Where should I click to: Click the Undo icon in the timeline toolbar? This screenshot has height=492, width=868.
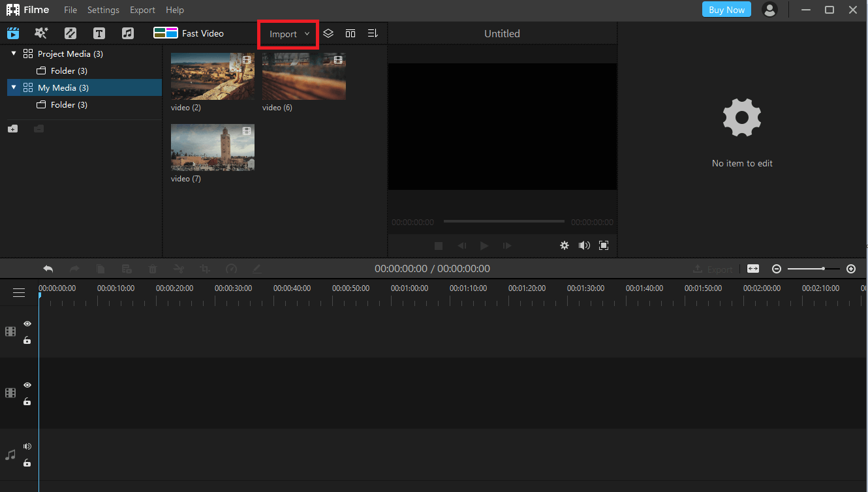48,268
